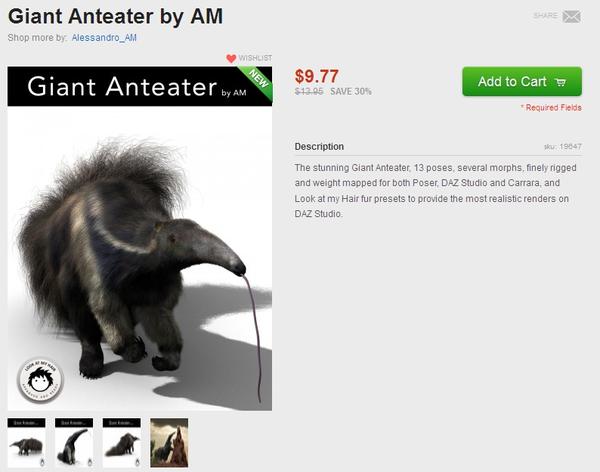Image resolution: width=600 pixels, height=472 pixels.
Task: Select the fourth scenic render thumbnail
Action: [169, 443]
